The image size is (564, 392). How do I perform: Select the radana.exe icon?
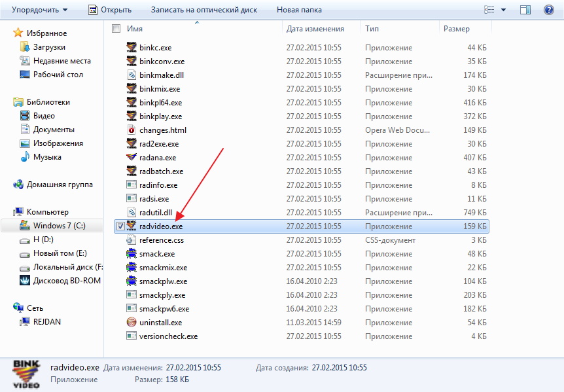coord(132,157)
